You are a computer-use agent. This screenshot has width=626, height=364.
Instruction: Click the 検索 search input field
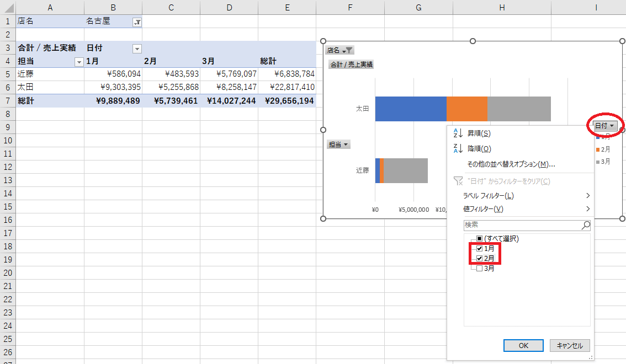pyautogui.click(x=521, y=226)
